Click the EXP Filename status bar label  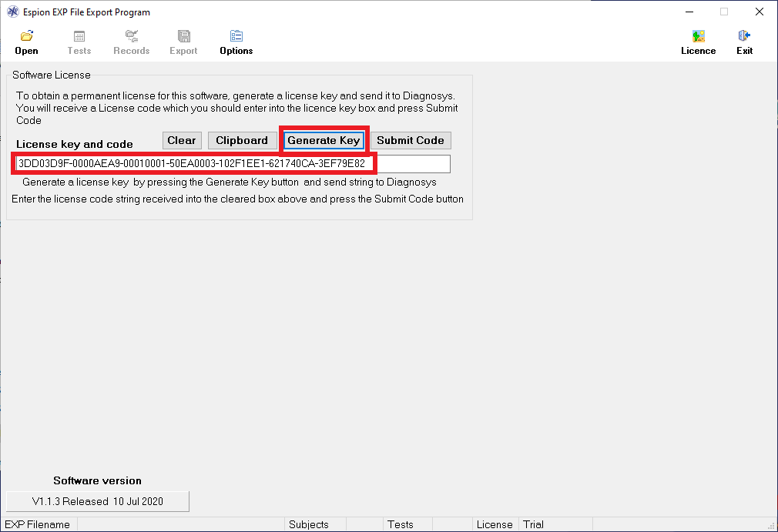tap(37, 524)
